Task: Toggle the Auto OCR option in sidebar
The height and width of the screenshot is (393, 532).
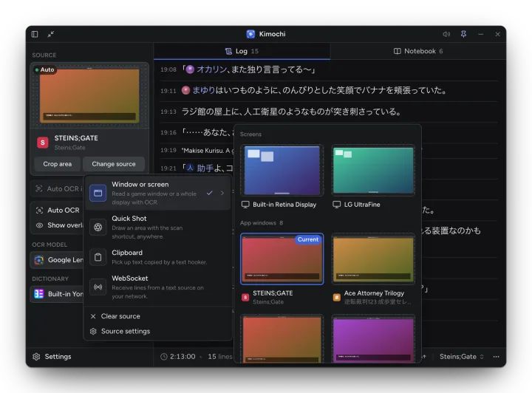Action: pos(58,211)
